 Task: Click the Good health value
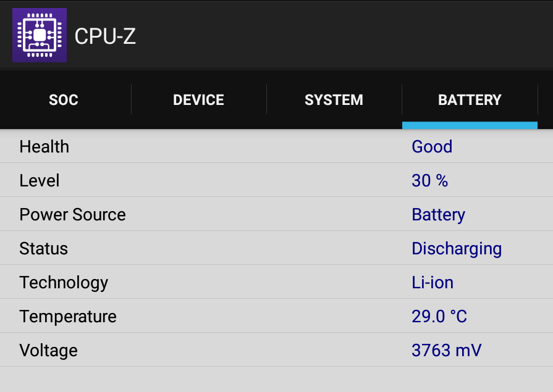(x=432, y=147)
